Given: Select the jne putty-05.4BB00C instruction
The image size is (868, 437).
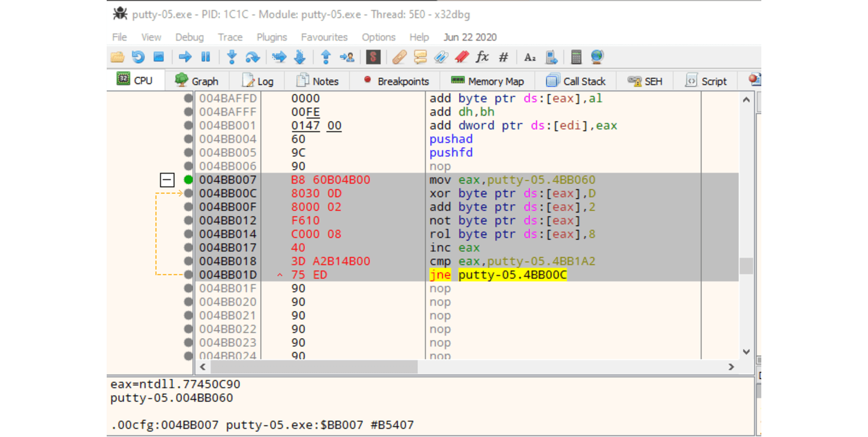Looking at the screenshot, I should [x=498, y=275].
